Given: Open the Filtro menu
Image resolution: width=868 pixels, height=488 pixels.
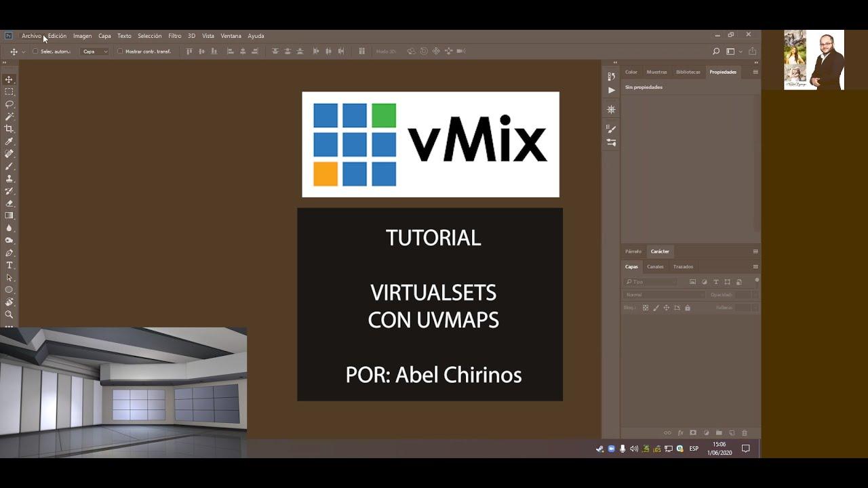Looking at the screenshot, I should (175, 36).
